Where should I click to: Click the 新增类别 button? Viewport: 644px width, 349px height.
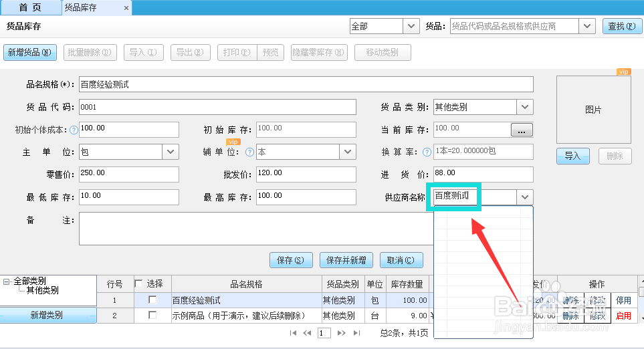click(48, 316)
